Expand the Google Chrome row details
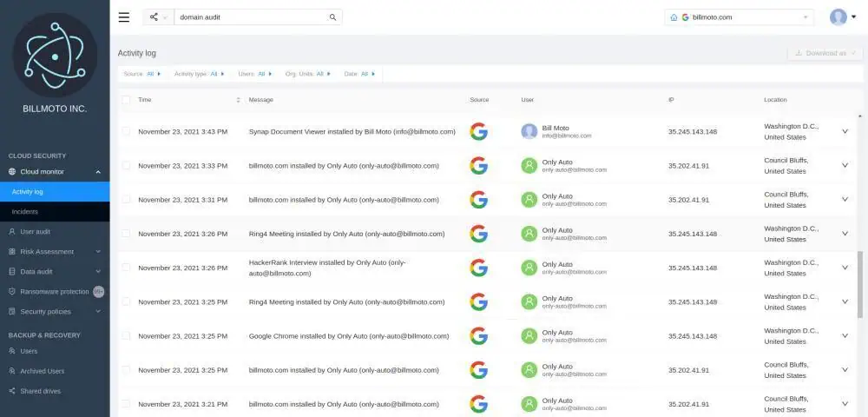 (x=845, y=335)
